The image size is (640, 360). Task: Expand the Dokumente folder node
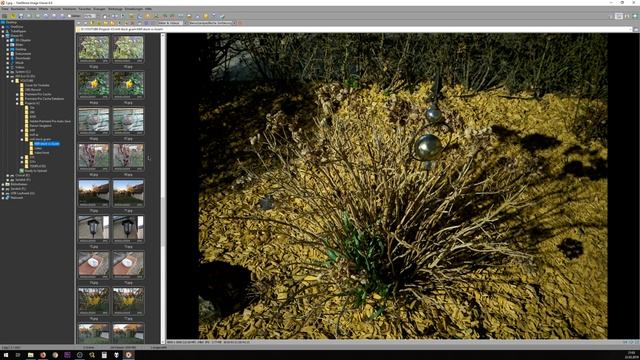coord(7,54)
